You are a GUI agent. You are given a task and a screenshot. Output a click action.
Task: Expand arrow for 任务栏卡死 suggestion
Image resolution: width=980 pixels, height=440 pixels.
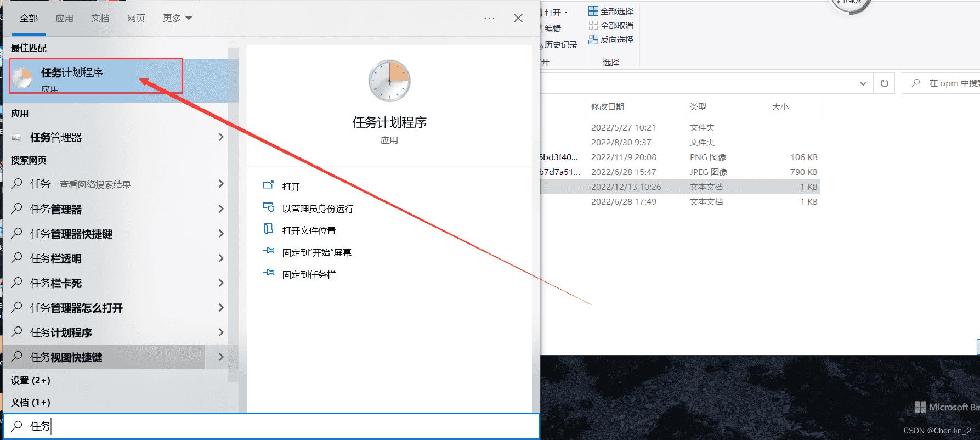pos(221,283)
